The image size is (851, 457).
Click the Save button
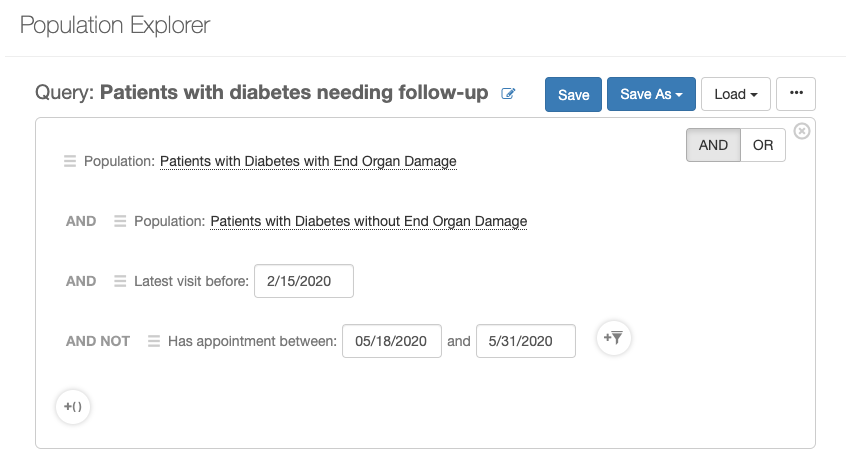[573, 94]
